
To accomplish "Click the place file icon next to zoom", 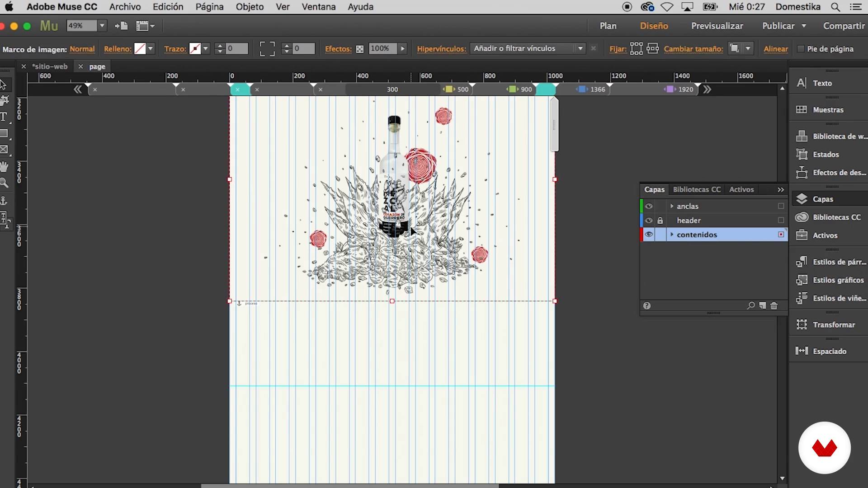I will (121, 26).
